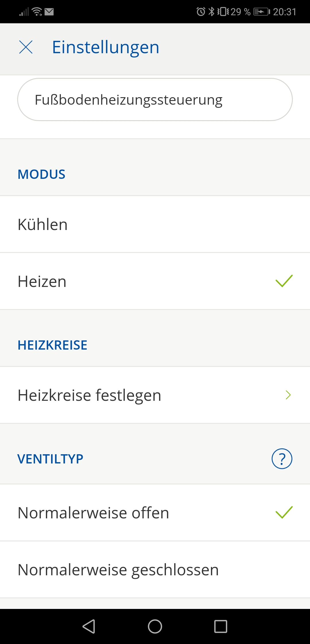Tap the alarm clock status icon
Image resolution: width=310 pixels, height=644 pixels.
point(201,12)
